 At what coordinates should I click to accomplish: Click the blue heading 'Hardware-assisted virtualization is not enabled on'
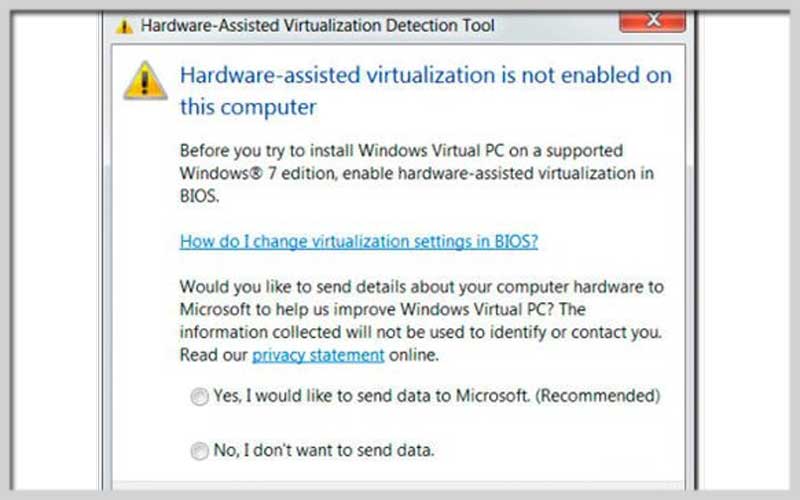point(426,76)
